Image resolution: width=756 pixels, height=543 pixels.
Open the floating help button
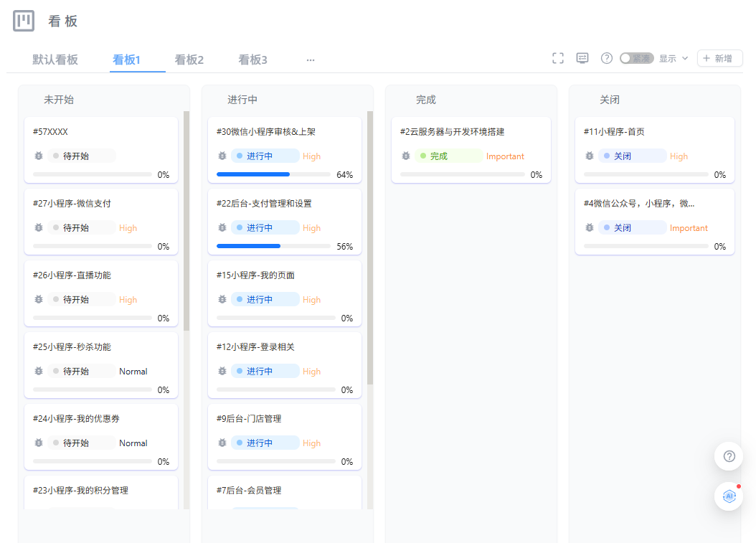pyautogui.click(x=729, y=456)
